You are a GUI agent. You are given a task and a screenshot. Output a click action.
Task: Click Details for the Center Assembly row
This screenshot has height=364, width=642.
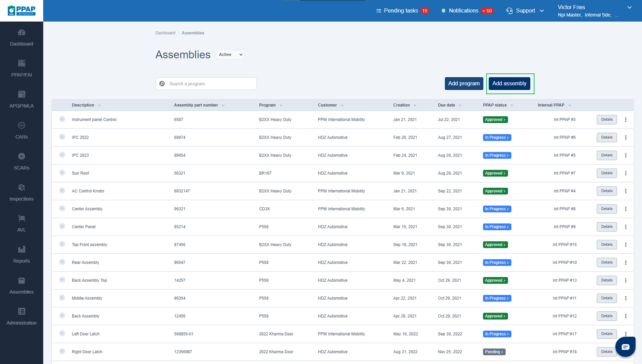pyautogui.click(x=606, y=209)
